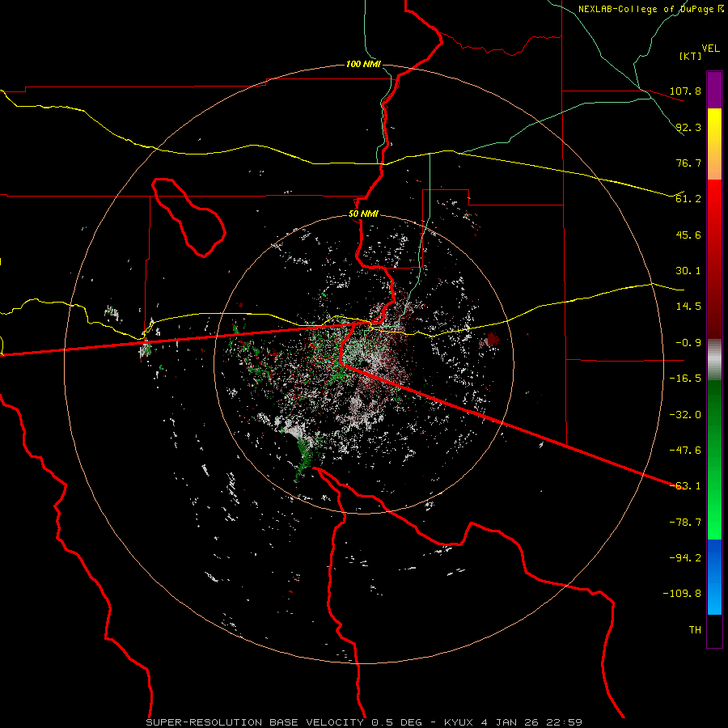Click the -16.5 velocity scale value
This screenshot has height=728, width=728.
point(686,379)
